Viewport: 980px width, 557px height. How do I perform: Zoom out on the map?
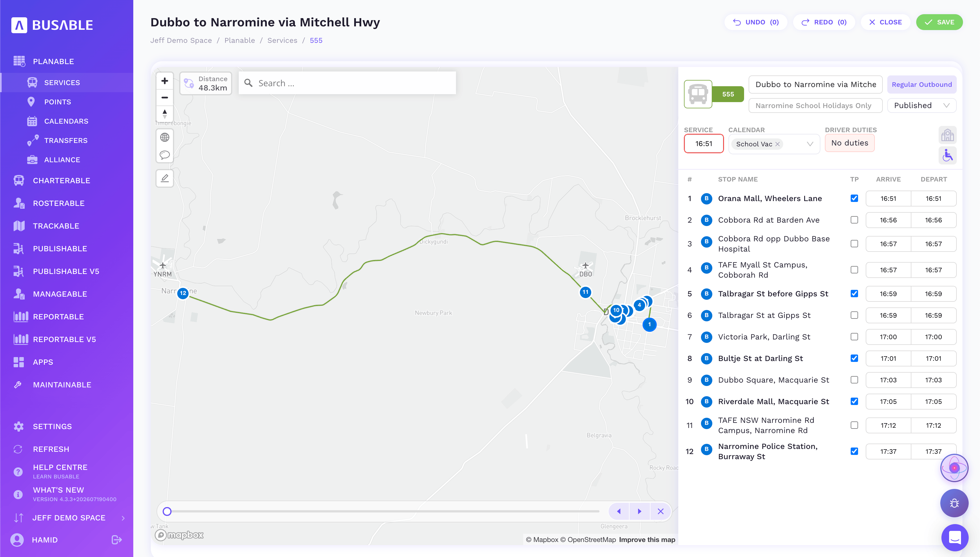164,98
